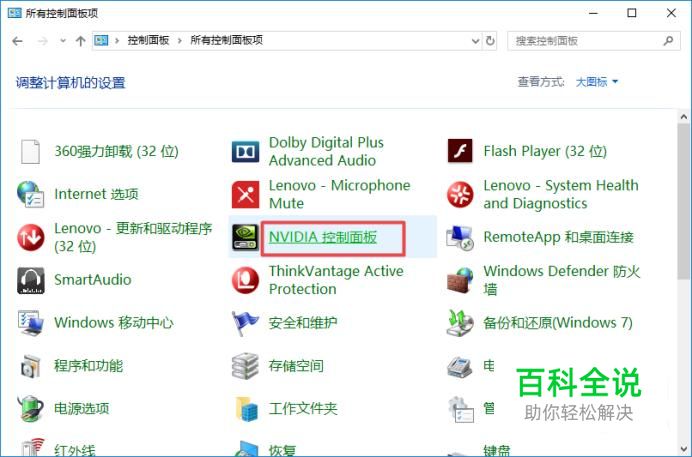Click 控制面板 breadcrumb
This screenshot has width=692, height=457.
(148, 41)
